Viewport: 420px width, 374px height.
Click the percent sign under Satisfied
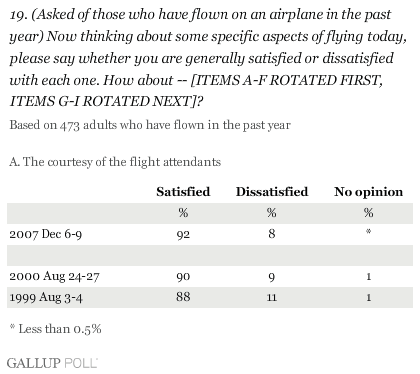coord(183,213)
